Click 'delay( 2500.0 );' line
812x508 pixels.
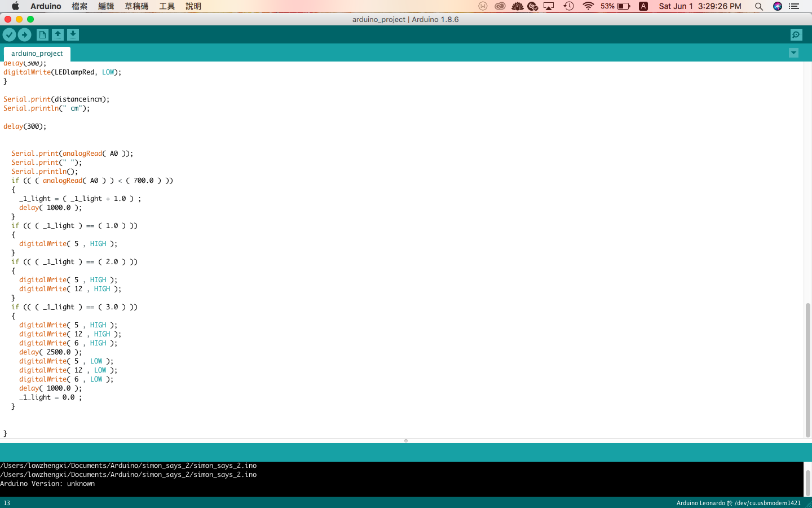50,352
